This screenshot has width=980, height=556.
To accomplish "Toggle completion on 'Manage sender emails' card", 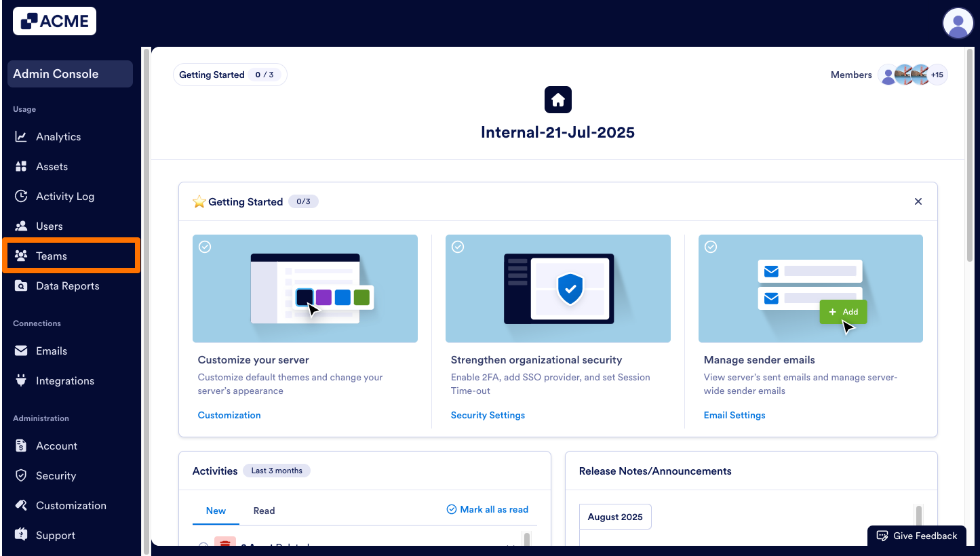I will click(711, 247).
